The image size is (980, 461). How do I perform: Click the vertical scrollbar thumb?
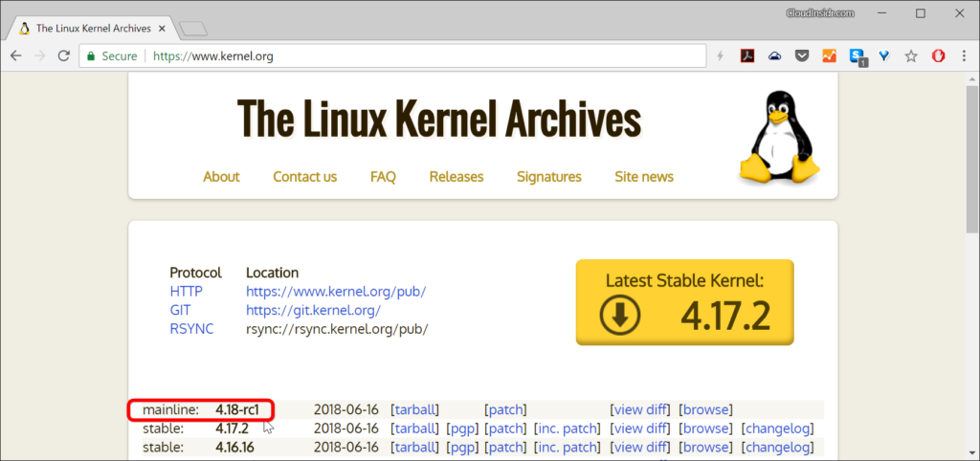[x=972, y=162]
